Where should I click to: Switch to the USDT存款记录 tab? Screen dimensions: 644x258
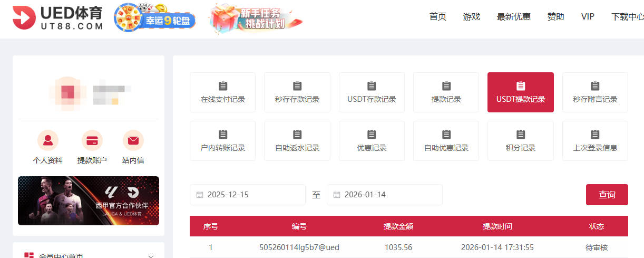372,92
